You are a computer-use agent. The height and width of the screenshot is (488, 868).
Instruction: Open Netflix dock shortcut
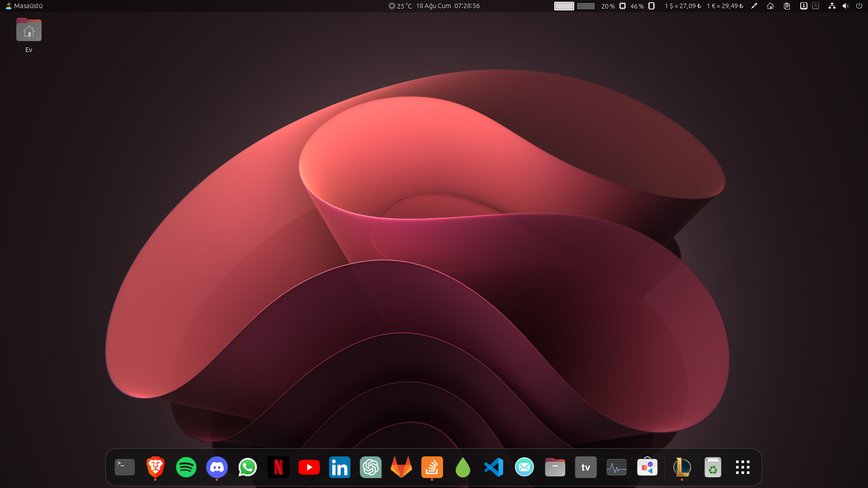pyautogui.click(x=278, y=467)
